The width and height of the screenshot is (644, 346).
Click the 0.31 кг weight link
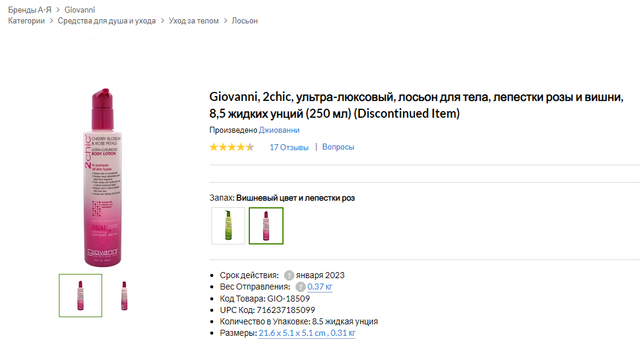tap(343, 333)
